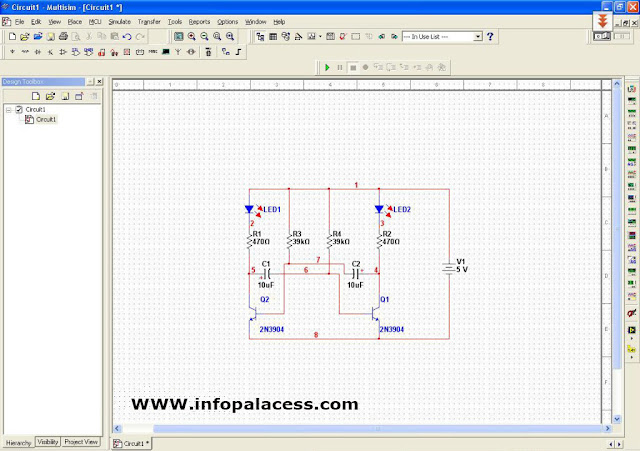This screenshot has width=640, height=451.
Task: Open the Simulate menu
Action: click(x=119, y=22)
